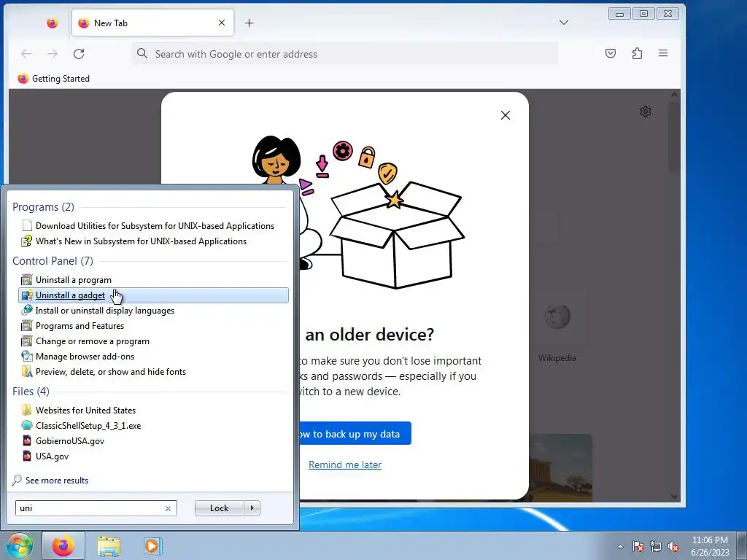Click the page scrollbar up arrow
Viewport: 747px width, 560px height.
673,95
